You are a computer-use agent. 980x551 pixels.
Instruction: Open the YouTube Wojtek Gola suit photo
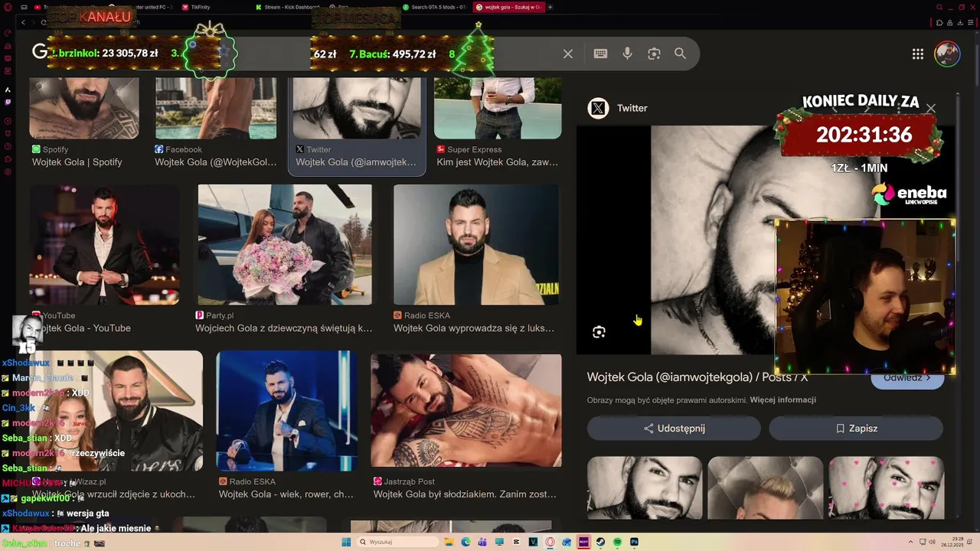click(105, 245)
